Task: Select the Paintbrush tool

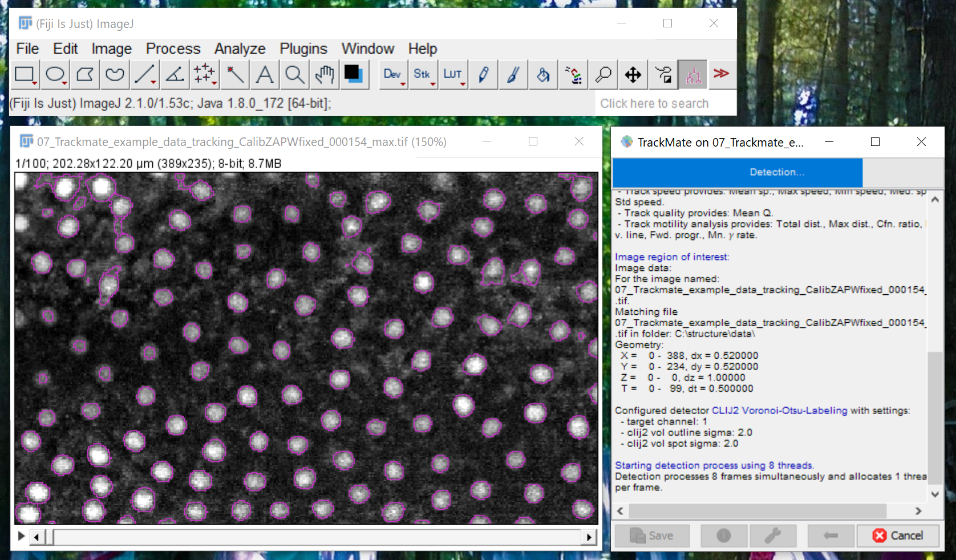Action: point(513,75)
